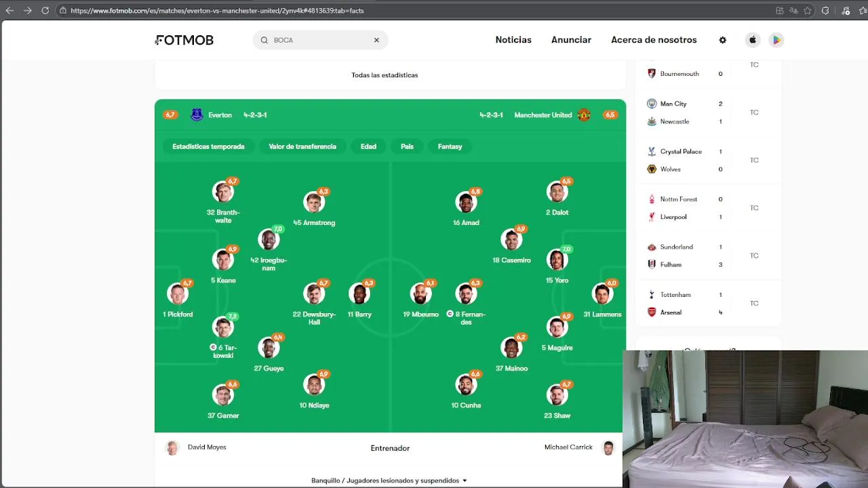
Task: Open the Anunciar menu item
Action: (571, 40)
